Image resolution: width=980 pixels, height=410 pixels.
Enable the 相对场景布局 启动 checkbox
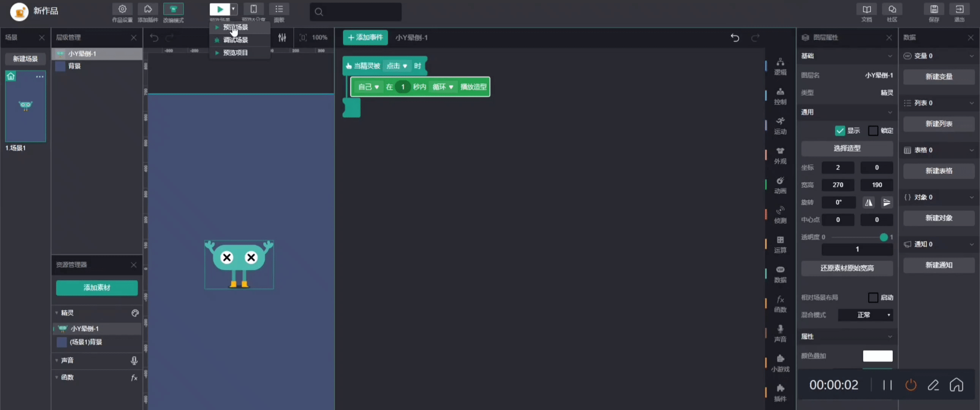click(x=873, y=297)
